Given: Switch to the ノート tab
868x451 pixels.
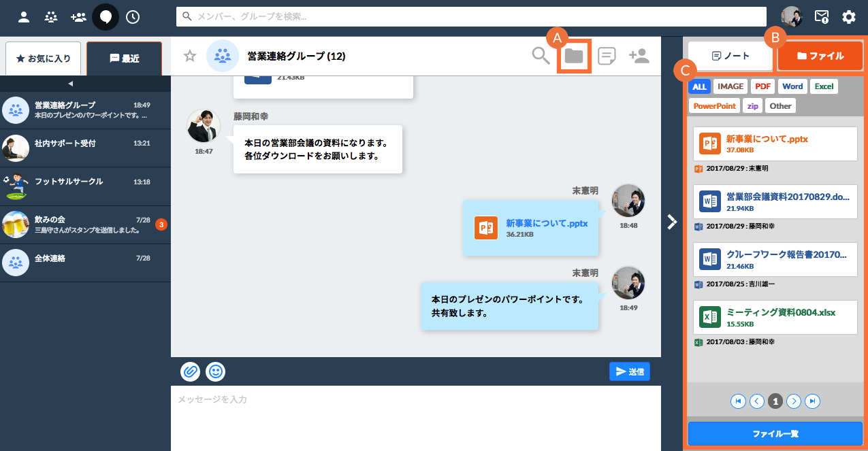Looking at the screenshot, I should click(730, 56).
